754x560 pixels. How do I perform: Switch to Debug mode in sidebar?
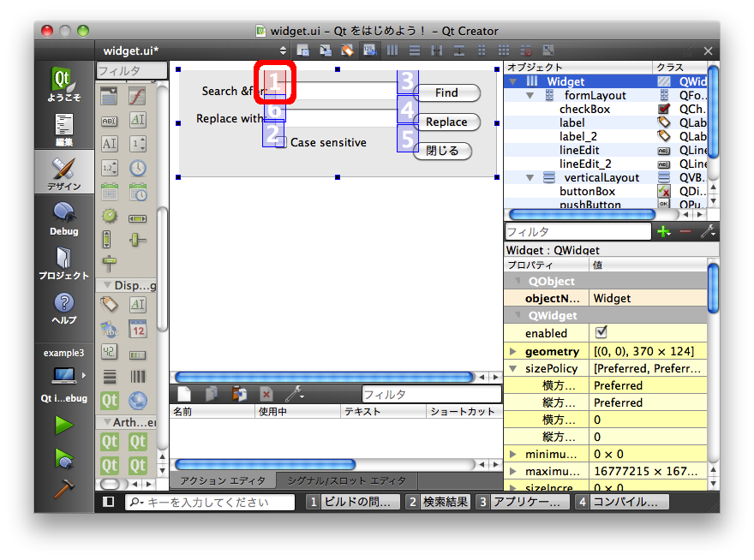click(x=63, y=217)
